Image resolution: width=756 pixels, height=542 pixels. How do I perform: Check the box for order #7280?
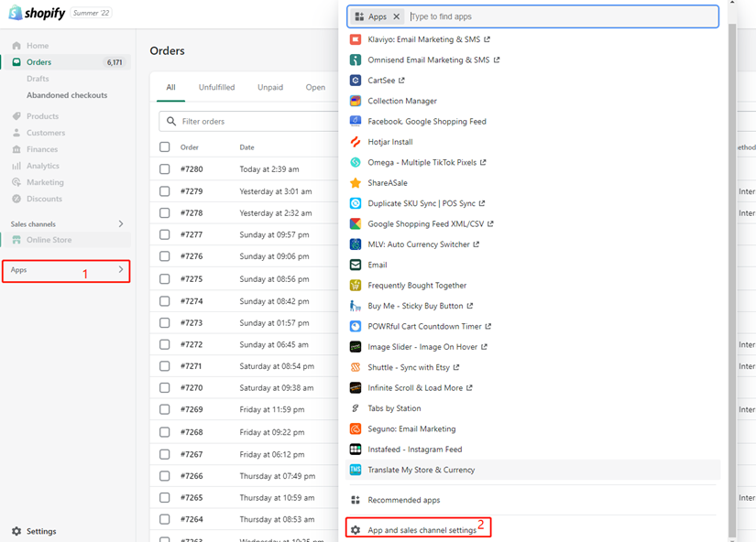coord(164,169)
